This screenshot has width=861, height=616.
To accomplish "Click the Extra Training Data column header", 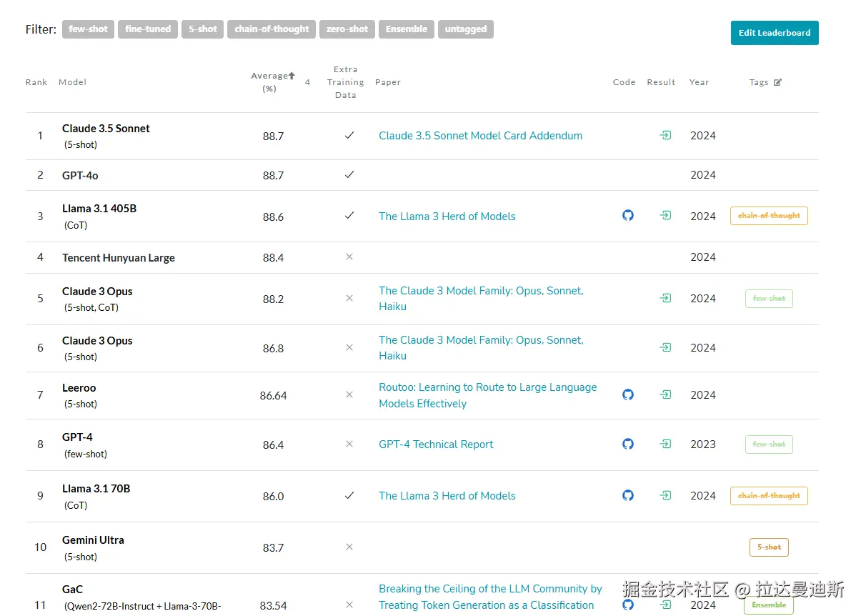I will pos(345,82).
